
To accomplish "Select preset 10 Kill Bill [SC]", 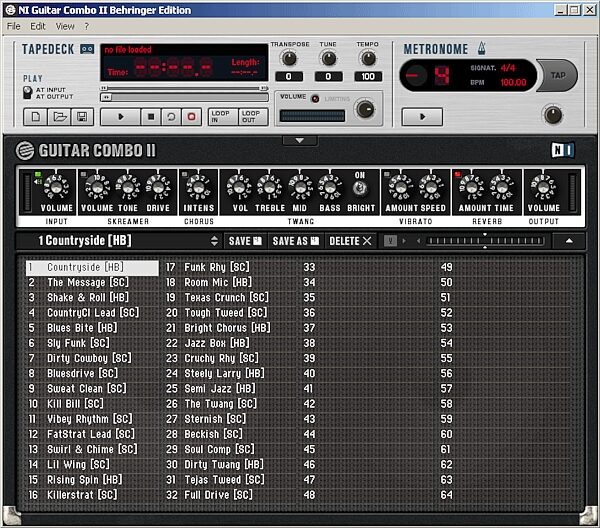I will coord(92,404).
